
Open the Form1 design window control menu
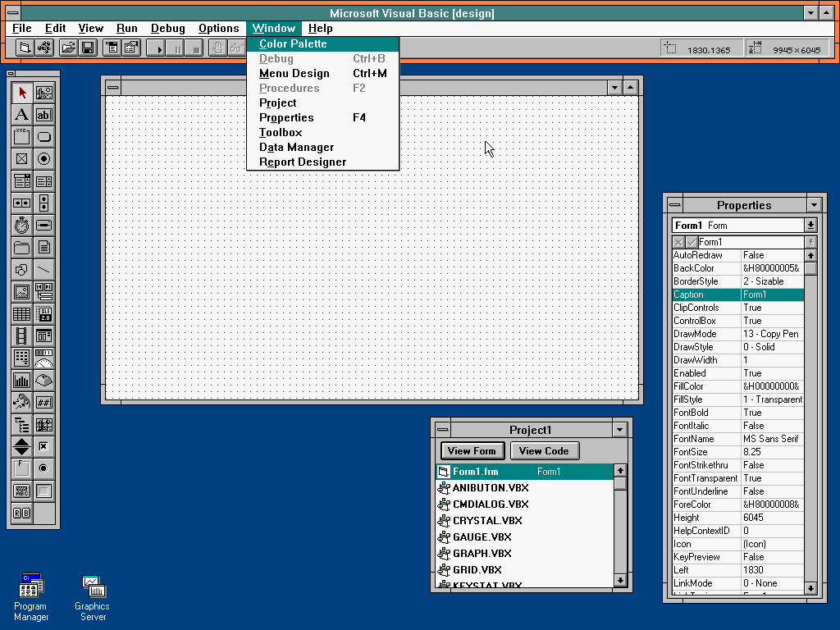click(113, 87)
